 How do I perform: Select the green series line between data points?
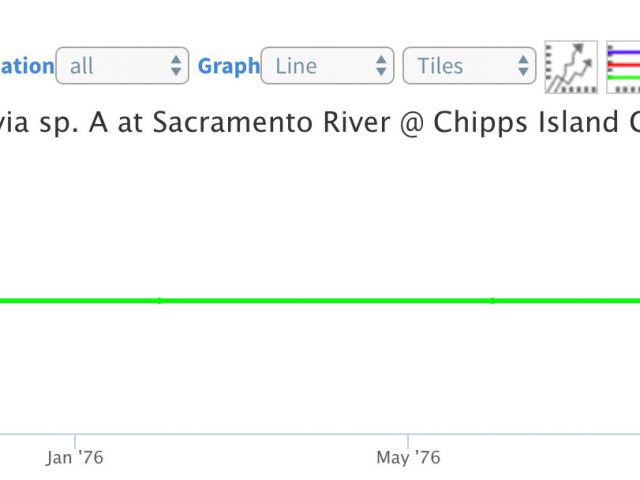coord(326,301)
